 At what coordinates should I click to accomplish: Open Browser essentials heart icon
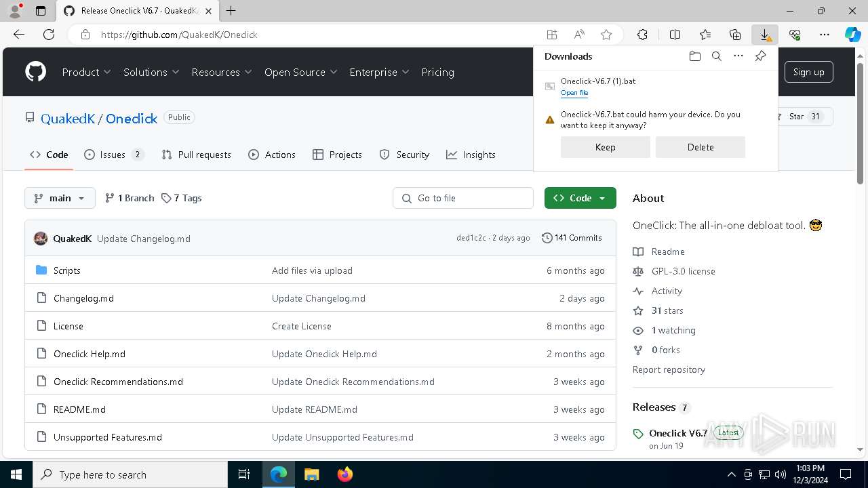(795, 35)
